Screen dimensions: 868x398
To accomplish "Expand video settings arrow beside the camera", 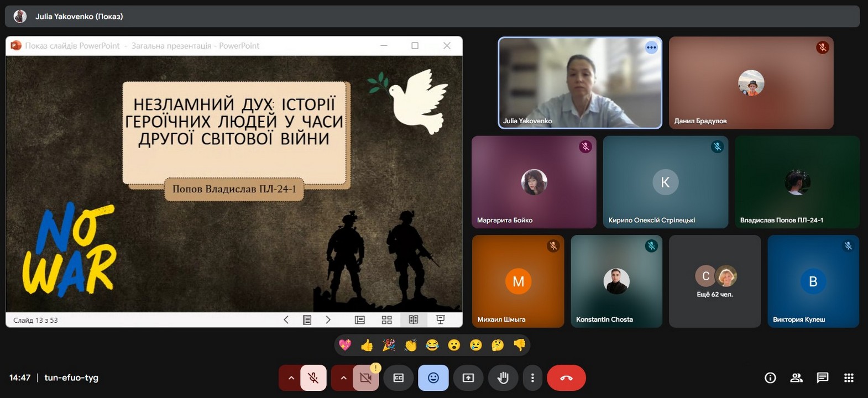I will tap(343, 378).
